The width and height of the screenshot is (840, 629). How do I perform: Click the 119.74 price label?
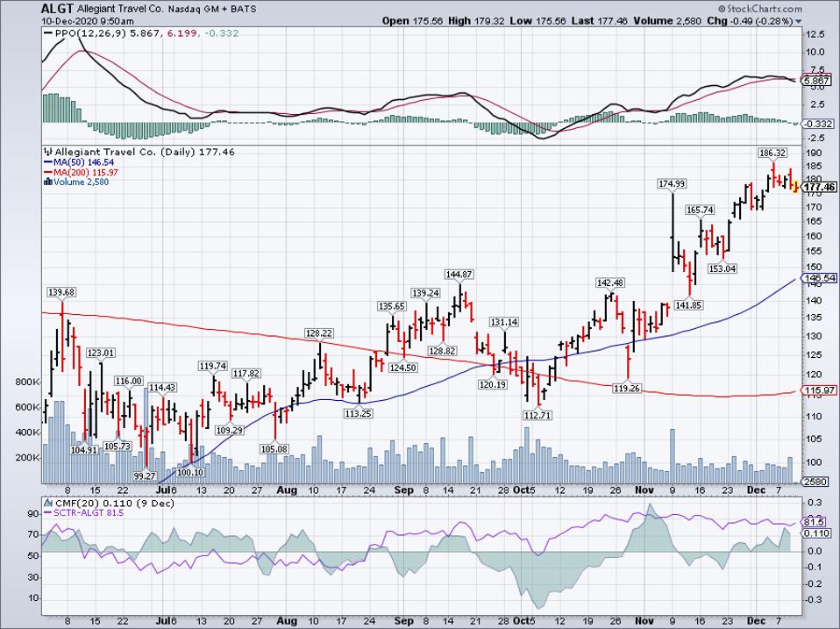213,366
